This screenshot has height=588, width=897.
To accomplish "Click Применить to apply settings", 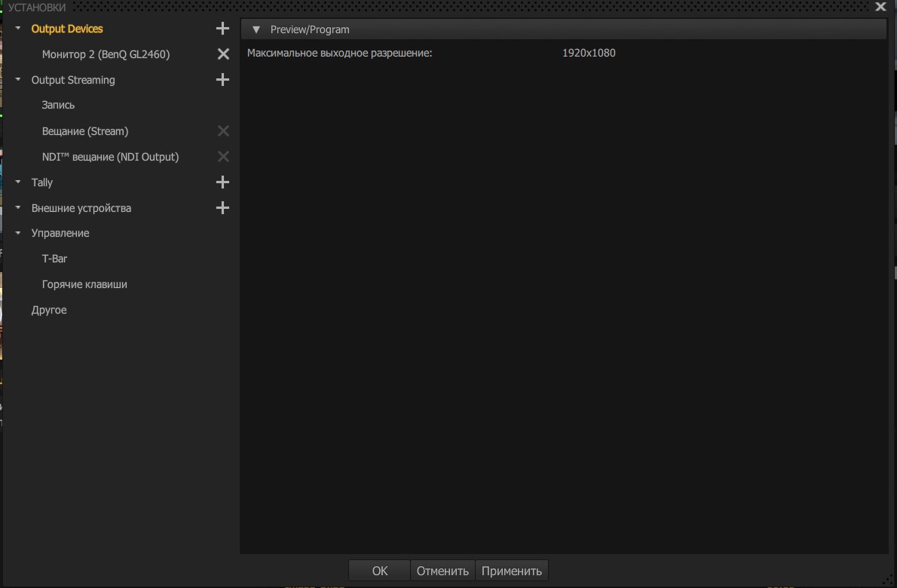I will (x=511, y=571).
